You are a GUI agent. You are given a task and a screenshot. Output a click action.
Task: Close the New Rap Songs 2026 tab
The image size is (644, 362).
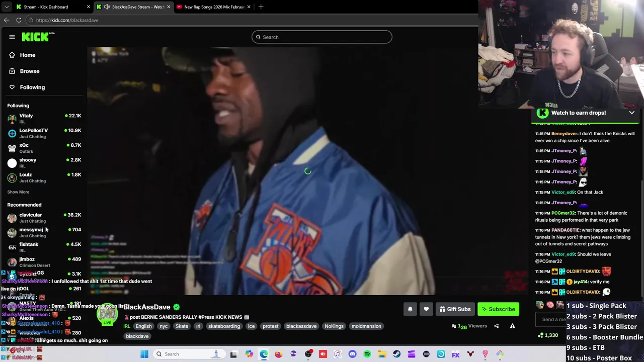click(249, 7)
